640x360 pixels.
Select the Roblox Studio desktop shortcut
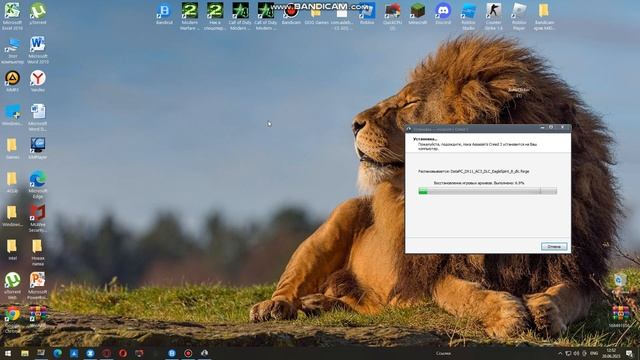[x=468, y=16]
